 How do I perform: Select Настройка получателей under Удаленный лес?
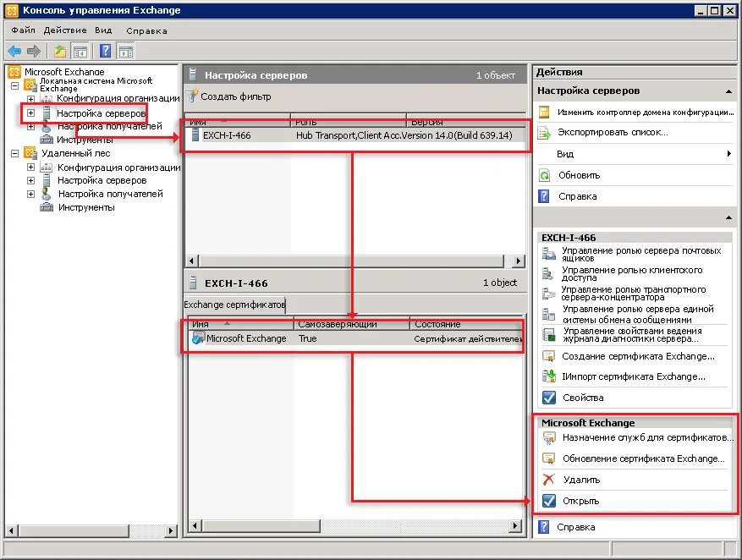pyautogui.click(x=110, y=194)
